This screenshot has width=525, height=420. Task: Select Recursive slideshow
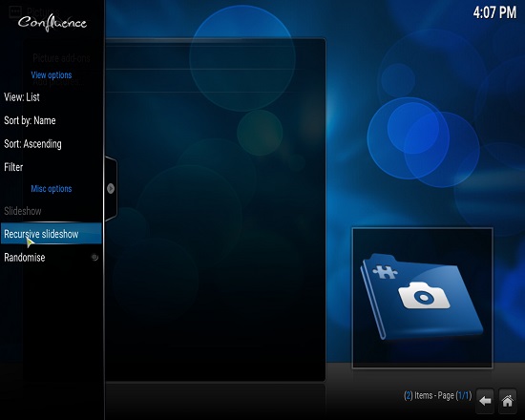tap(51, 234)
